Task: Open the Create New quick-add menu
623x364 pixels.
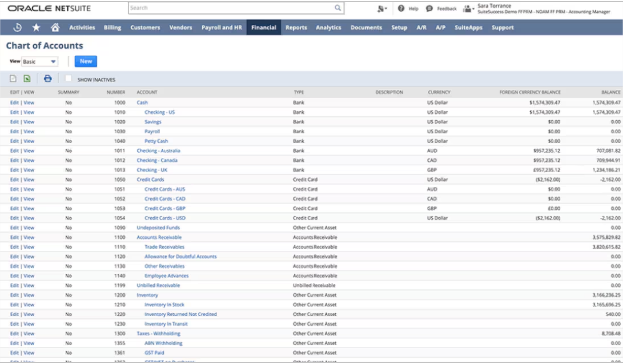Action: coord(381,9)
